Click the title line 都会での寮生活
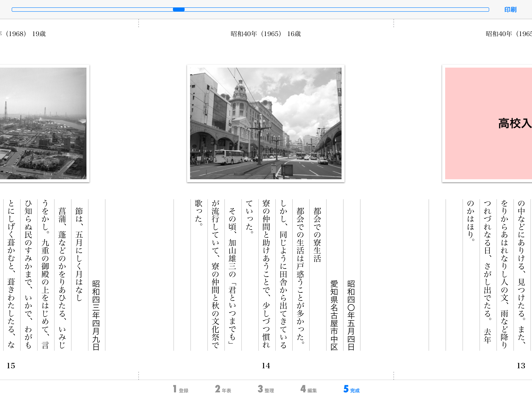 pyautogui.click(x=317, y=235)
